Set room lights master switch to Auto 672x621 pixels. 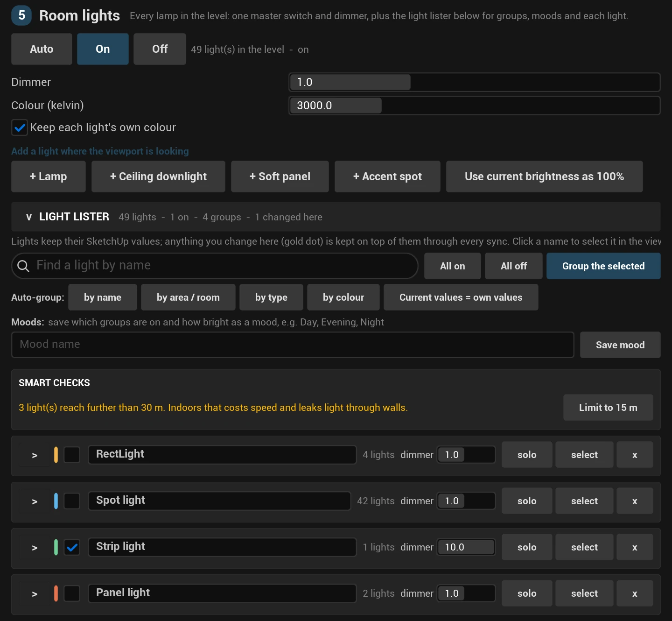coord(42,49)
